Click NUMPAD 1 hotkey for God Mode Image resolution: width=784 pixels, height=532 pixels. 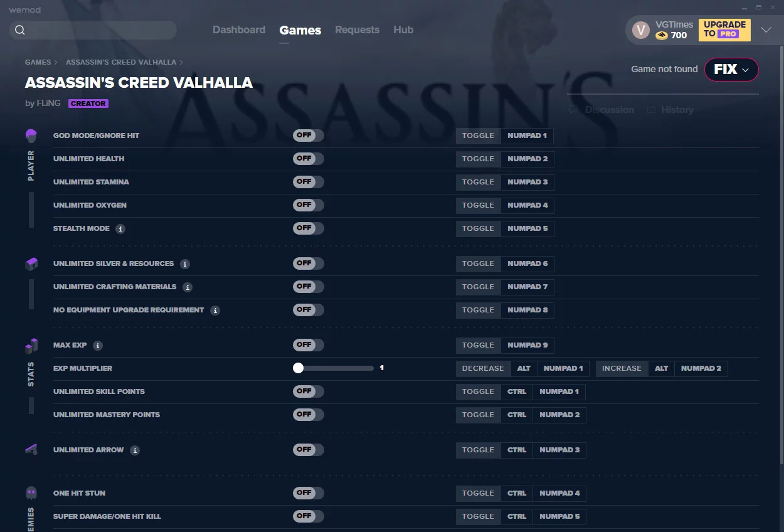(527, 136)
